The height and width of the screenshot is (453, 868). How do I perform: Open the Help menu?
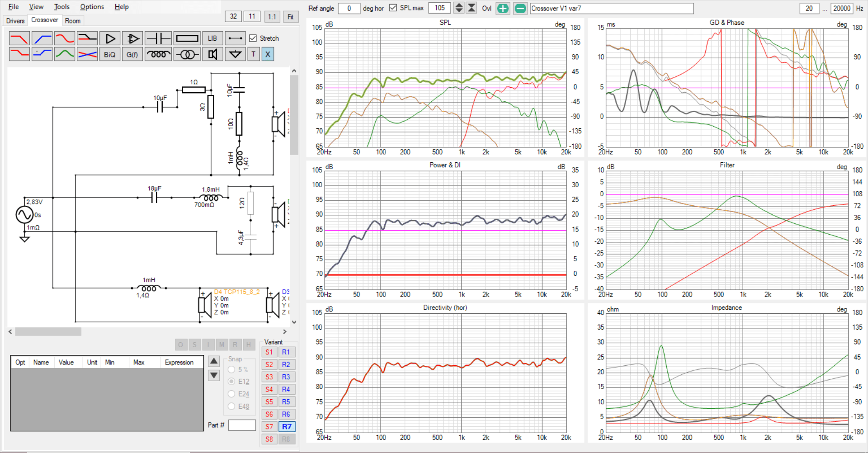tap(122, 7)
